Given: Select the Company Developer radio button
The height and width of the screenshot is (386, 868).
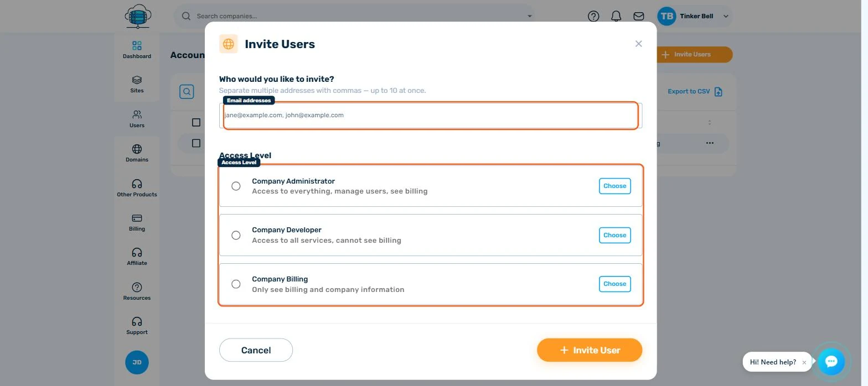Looking at the screenshot, I should [236, 235].
